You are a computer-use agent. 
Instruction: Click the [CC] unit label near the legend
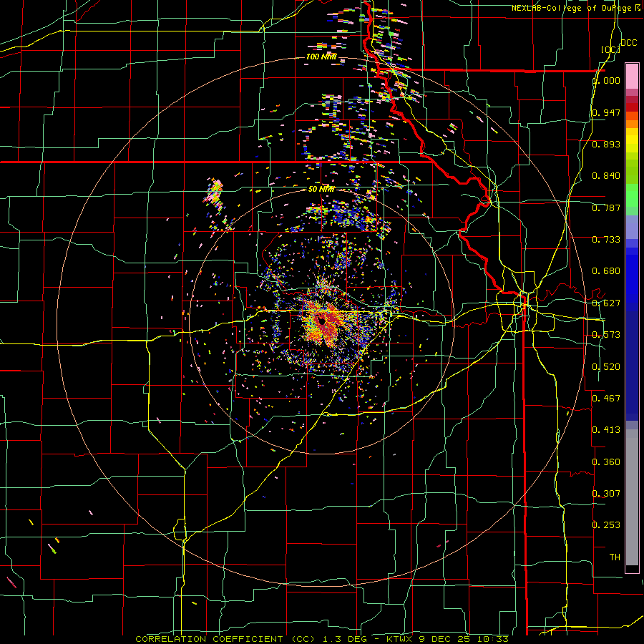(x=610, y=49)
